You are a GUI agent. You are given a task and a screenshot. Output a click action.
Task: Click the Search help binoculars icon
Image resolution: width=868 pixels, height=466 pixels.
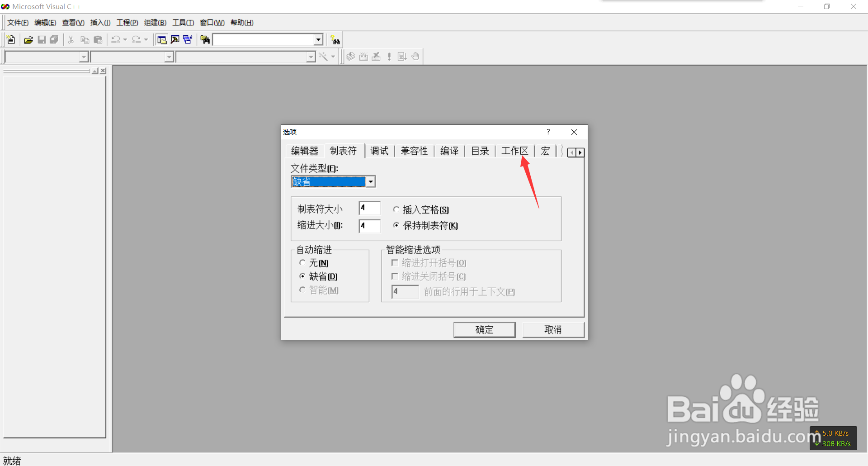tap(335, 40)
